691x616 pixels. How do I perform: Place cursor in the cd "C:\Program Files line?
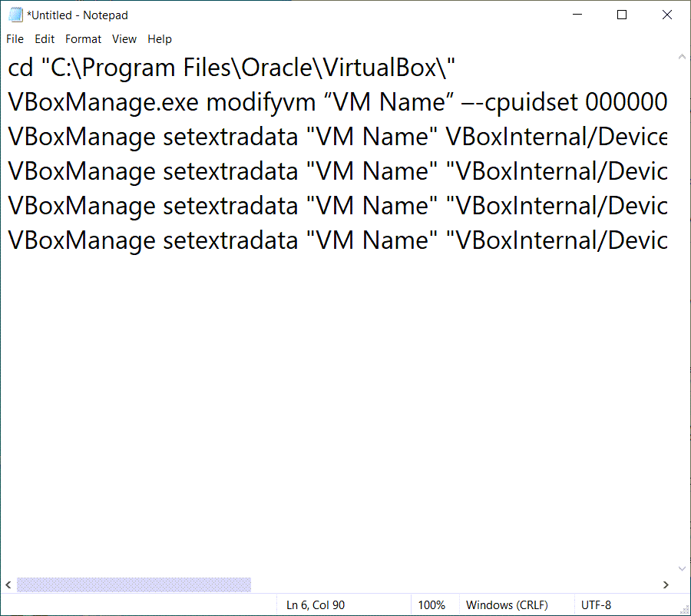pos(230,68)
